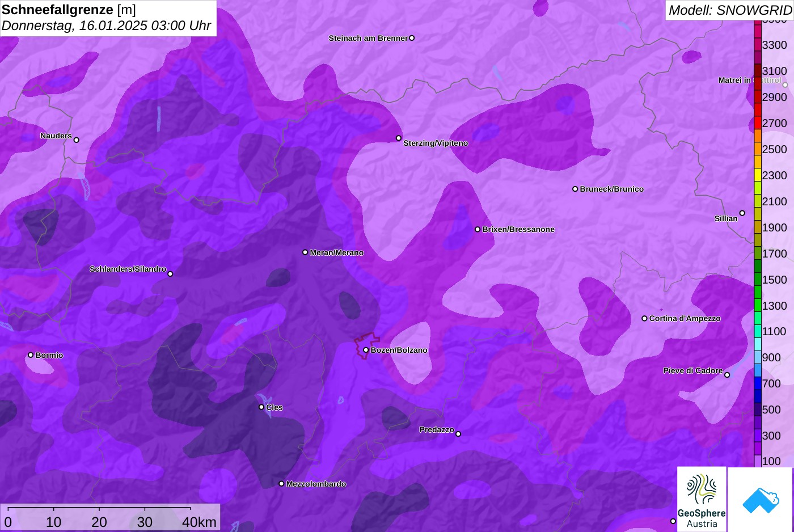Viewport: 794px width, 532px height.
Task: Click the Schlanders/Silandro label
Action: click(x=128, y=269)
